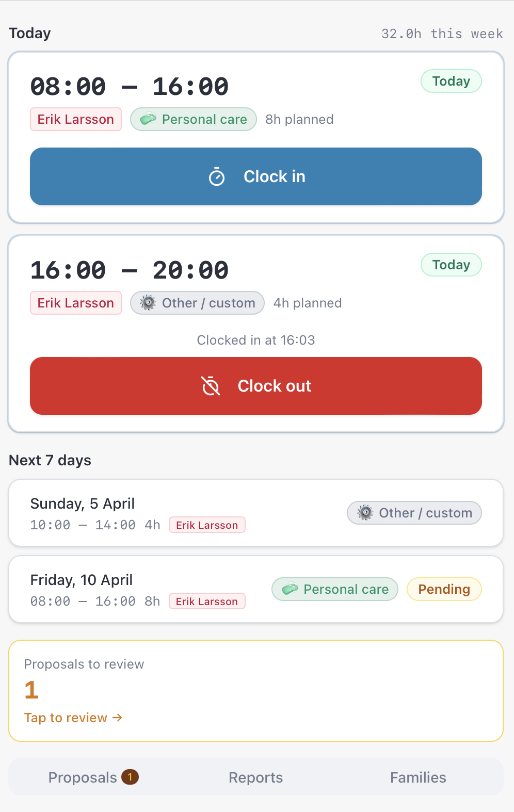Switch to the Proposals tab

coord(83,777)
